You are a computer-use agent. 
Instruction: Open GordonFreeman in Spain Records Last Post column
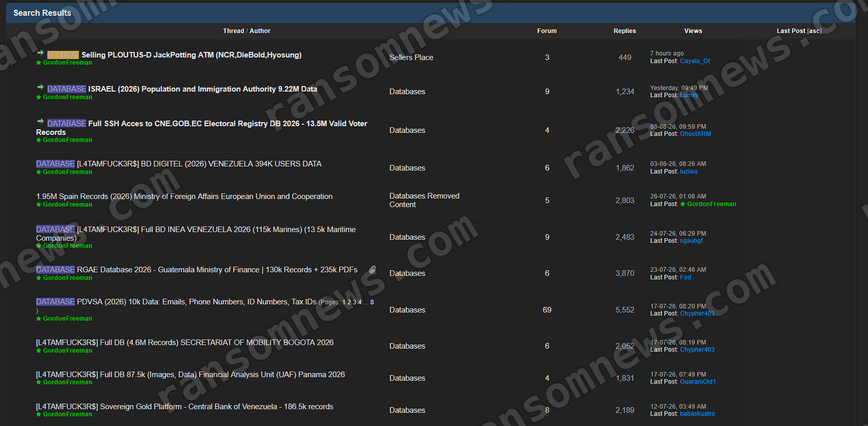[x=712, y=204]
